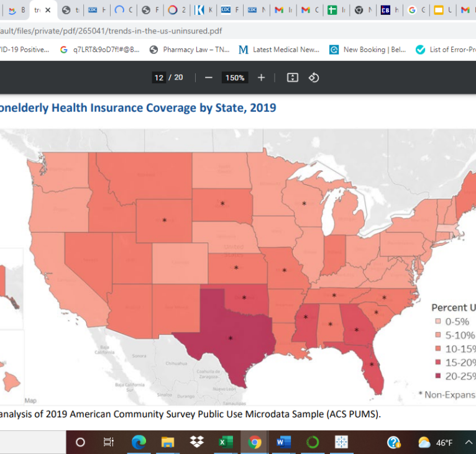
Task: Rotate the PDF counterclockwise
Action: point(314,78)
